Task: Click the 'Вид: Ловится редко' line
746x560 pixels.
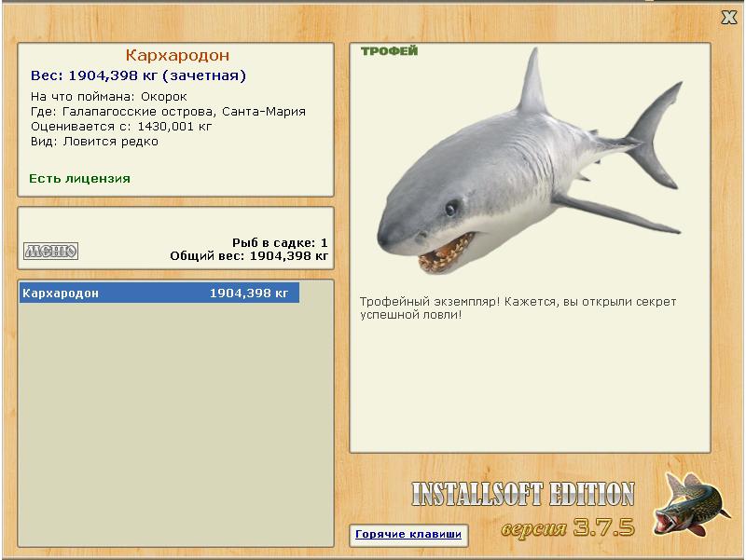Action: coord(94,142)
